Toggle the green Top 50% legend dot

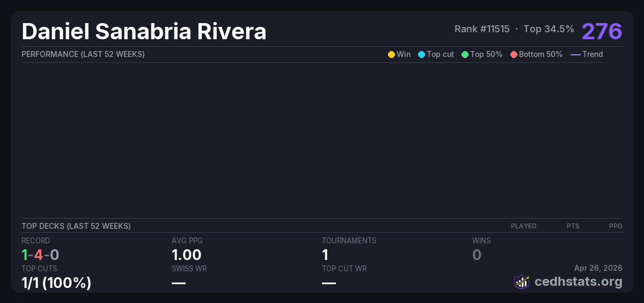pyautogui.click(x=465, y=54)
